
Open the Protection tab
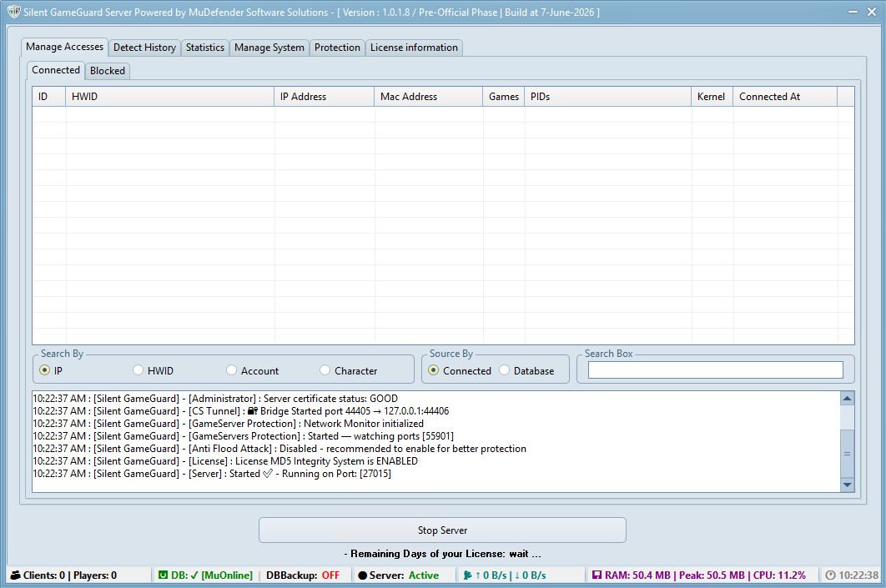click(337, 48)
